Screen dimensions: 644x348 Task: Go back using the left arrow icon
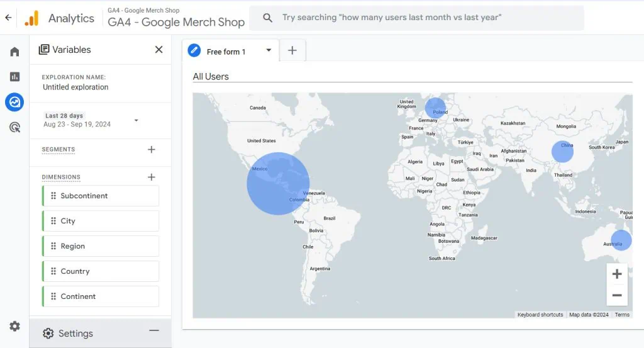point(8,18)
